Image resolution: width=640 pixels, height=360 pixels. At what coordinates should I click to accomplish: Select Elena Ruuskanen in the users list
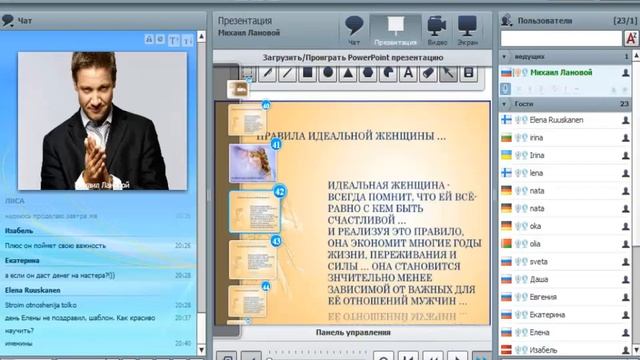(x=565, y=120)
